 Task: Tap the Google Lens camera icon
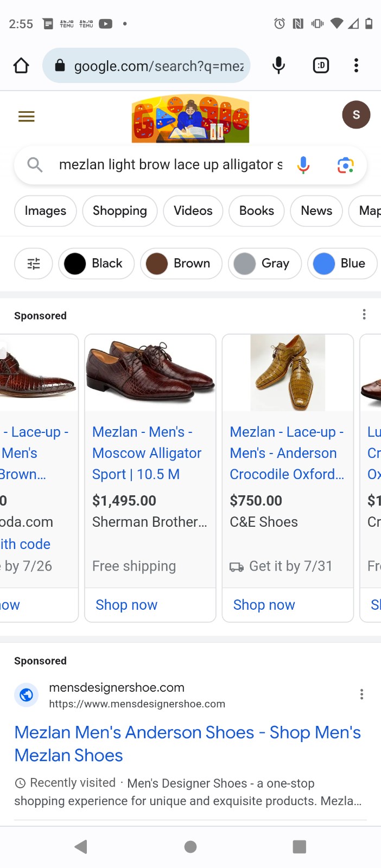345,165
